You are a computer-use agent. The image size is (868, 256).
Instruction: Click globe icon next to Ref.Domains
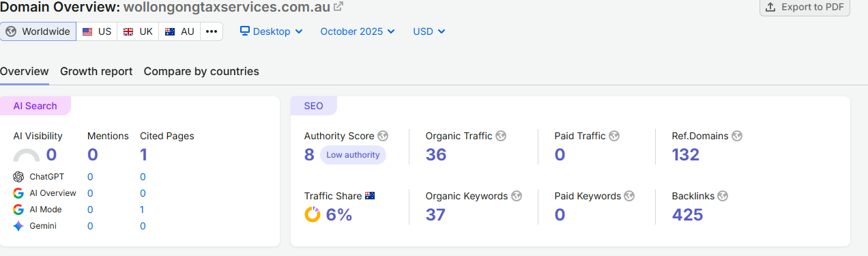point(737,136)
